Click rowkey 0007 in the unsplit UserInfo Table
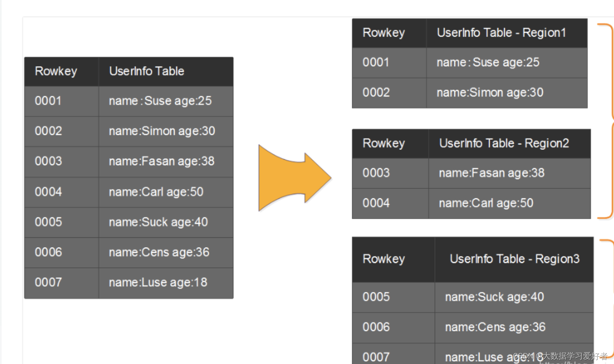Image resolution: width=614 pixels, height=364 pixels. tap(48, 282)
